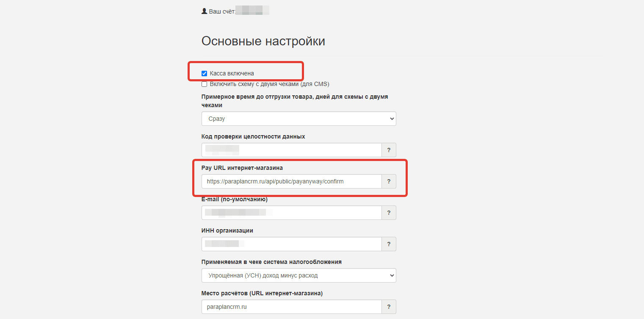This screenshot has width=644, height=319.
Task: Enable the two-receipt scheme checkbox for CMS
Action: [205, 84]
